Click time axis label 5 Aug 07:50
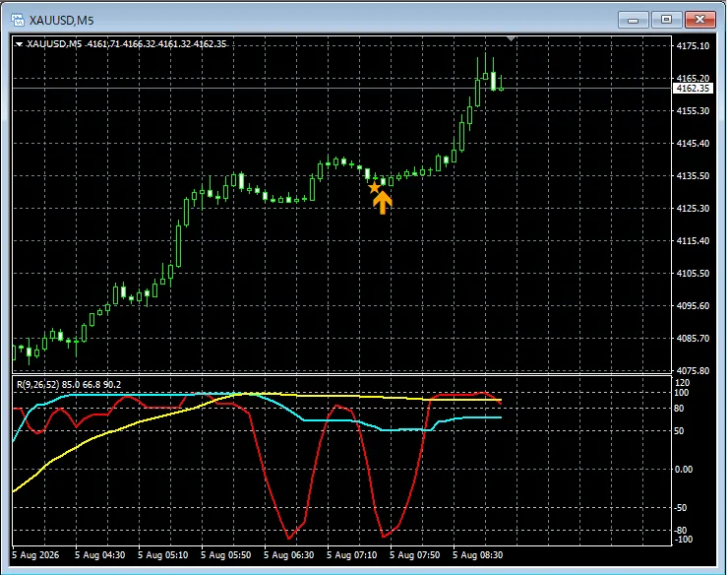Viewport: 728px width, 575px height. pyautogui.click(x=414, y=555)
